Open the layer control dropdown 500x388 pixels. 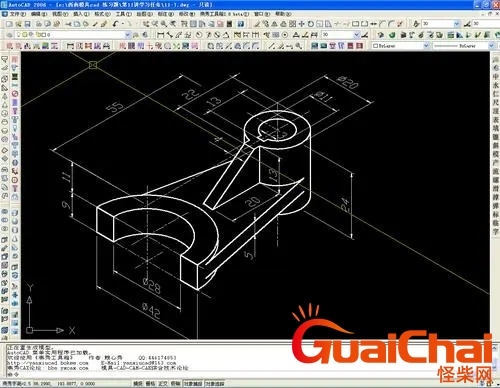pos(73,35)
